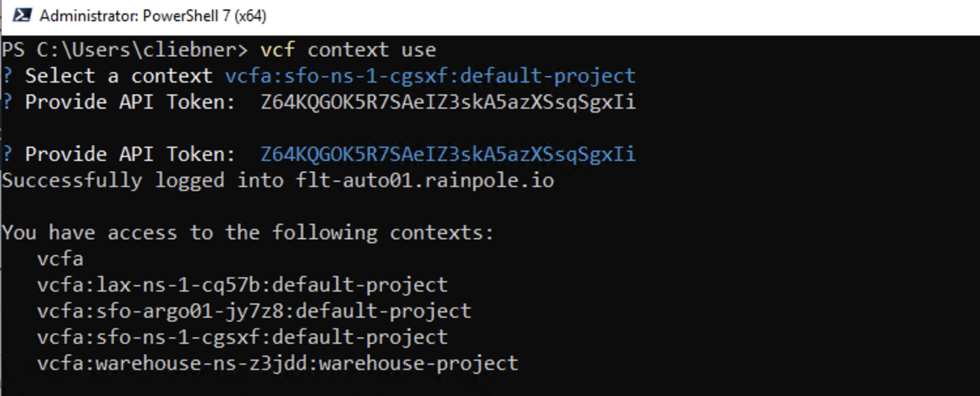This screenshot has width=980, height=396.
Task: Click the second 'Provide API Token:' label
Action: coord(130,154)
